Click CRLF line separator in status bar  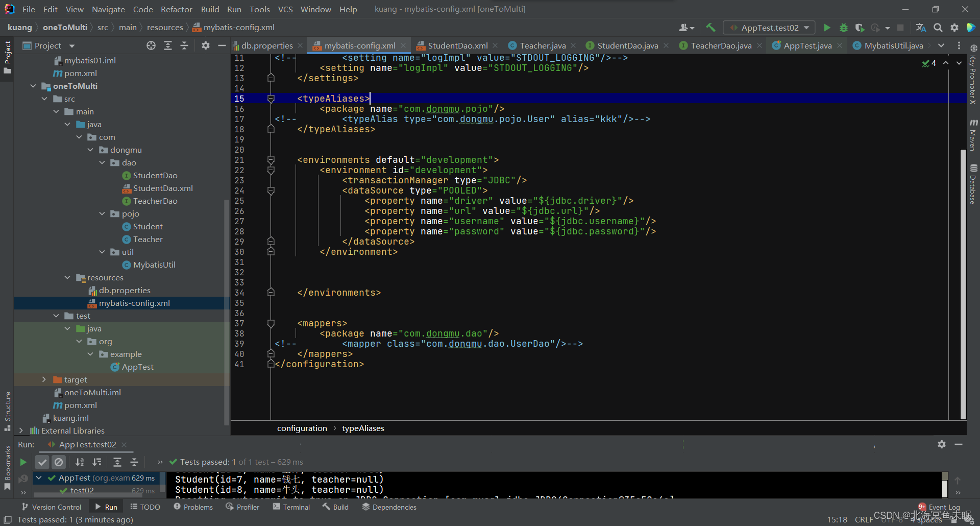coord(864,519)
